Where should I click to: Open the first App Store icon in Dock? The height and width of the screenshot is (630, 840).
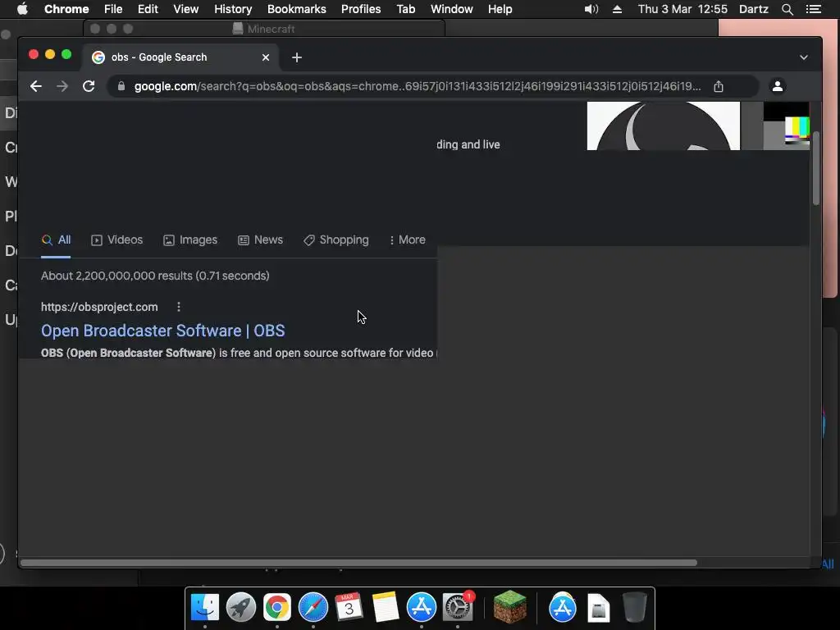(422, 608)
